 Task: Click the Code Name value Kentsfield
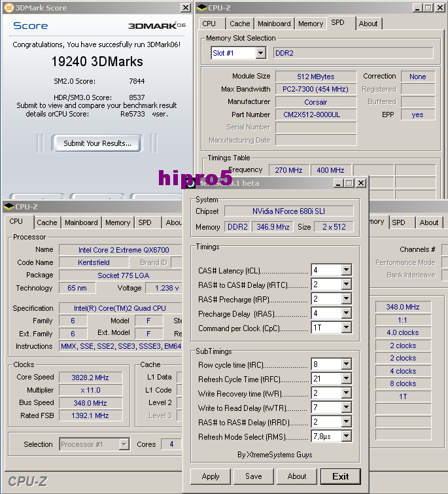pyautogui.click(x=94, y=262)
